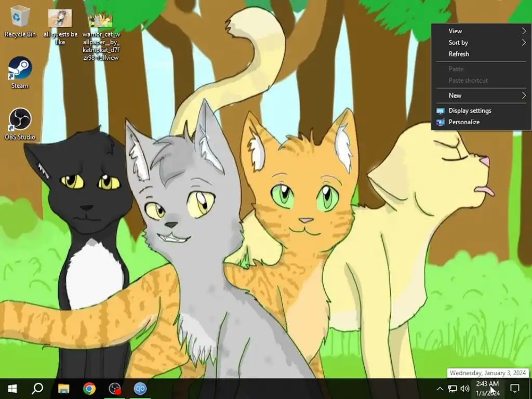Select the 'all guests be like' image file
This screenshot has height=399, width=532.
(60, 27)
